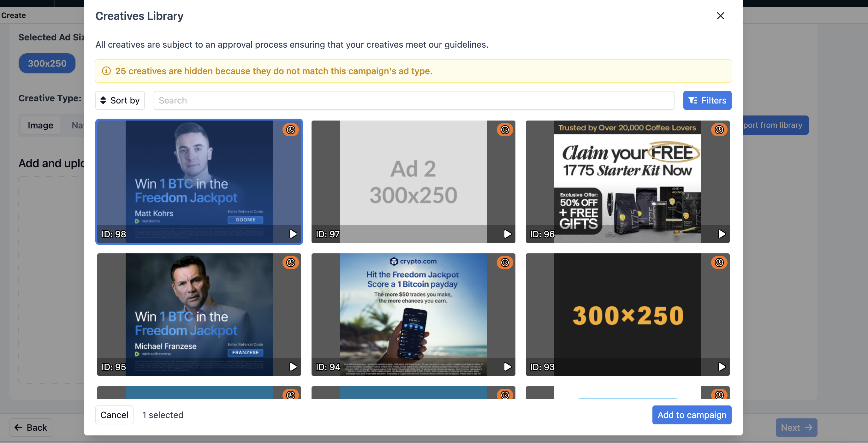Close the Creatives Library dialog
This screenshot has width=868, height=443.
pyautogui.click(x=720, y=16)
